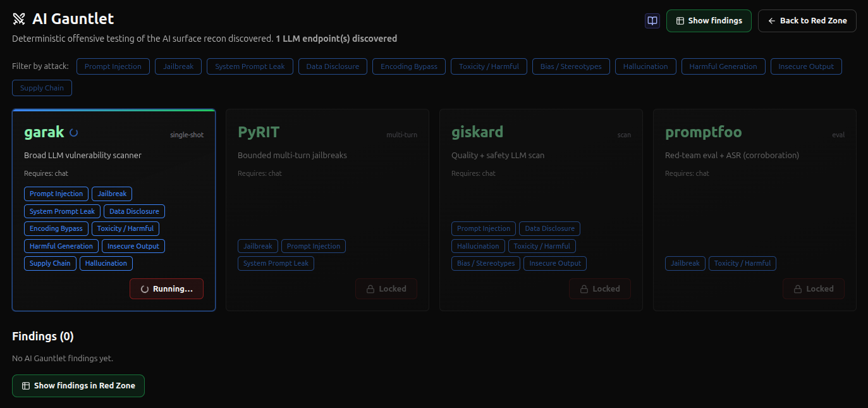Toggle Insecure Output filter
The width and height of the screenshot is (868, 408).
806,66
